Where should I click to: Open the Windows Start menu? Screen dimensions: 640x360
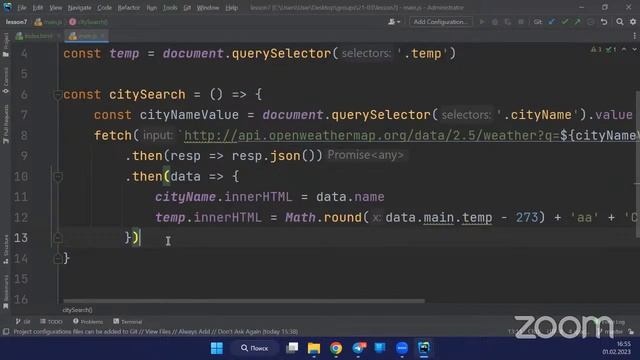click(217, 348)
